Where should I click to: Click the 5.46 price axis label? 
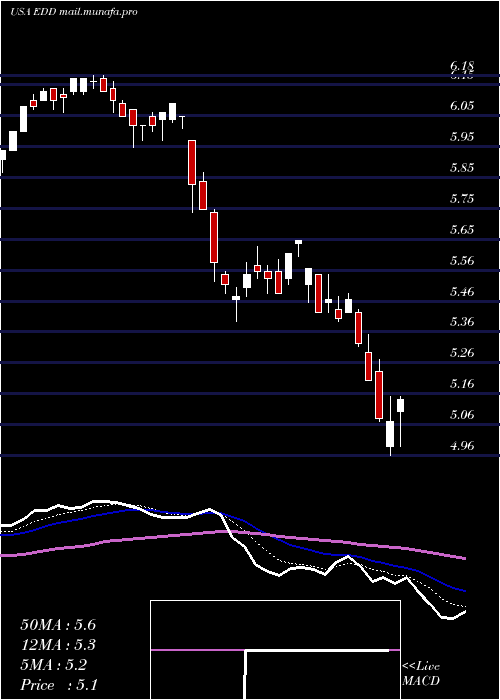(462, 292)
